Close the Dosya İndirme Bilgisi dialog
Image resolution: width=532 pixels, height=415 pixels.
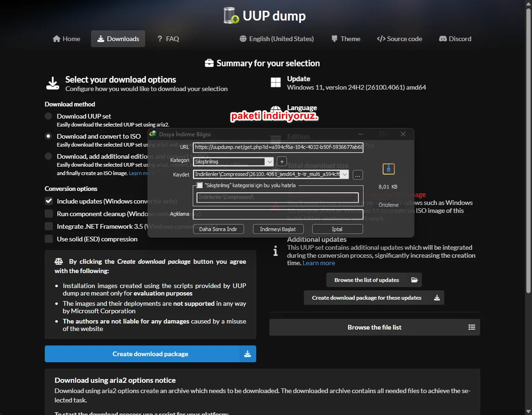[403, 134]
